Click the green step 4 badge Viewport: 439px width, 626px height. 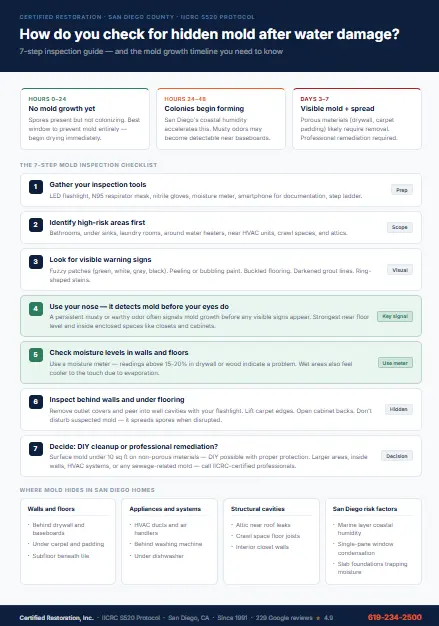point(36,309)
